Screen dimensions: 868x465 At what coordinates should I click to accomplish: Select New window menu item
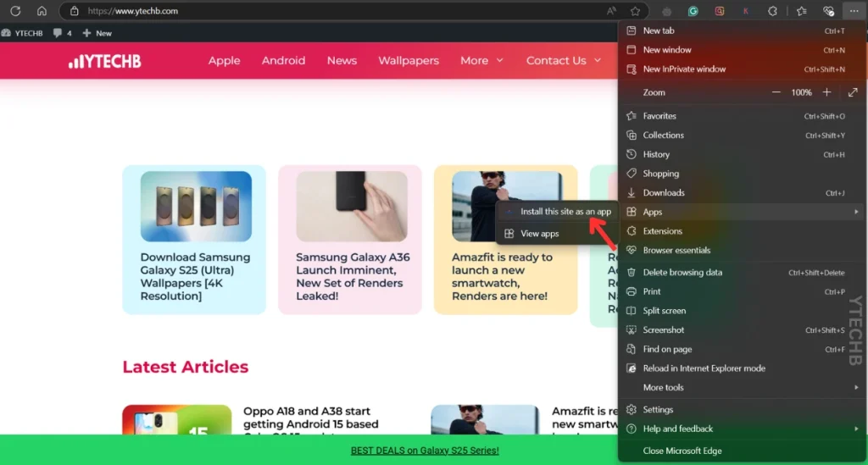tap(741, 50)
